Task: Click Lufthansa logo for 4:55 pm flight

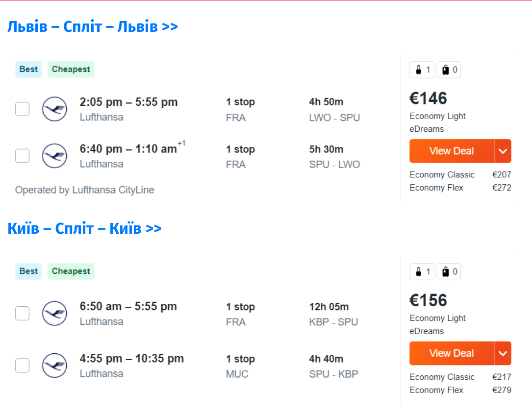Action: [x=54, y=366]
